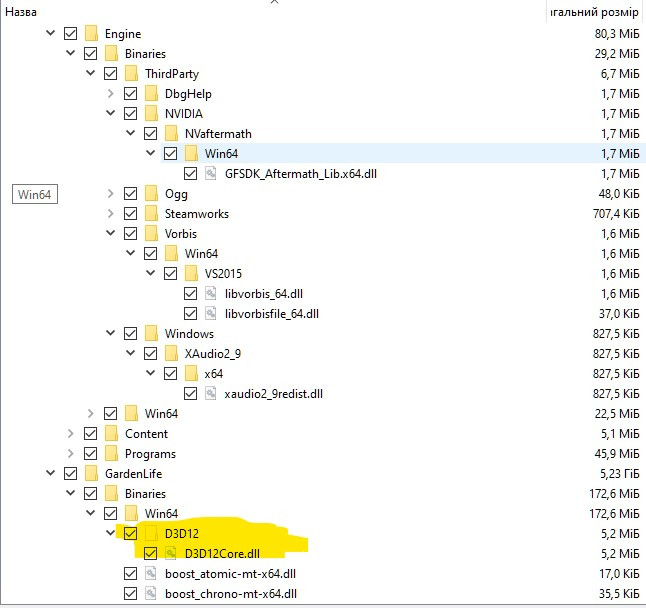
Task: Click the NVIDIA folder icon
Action: (151, 113)
